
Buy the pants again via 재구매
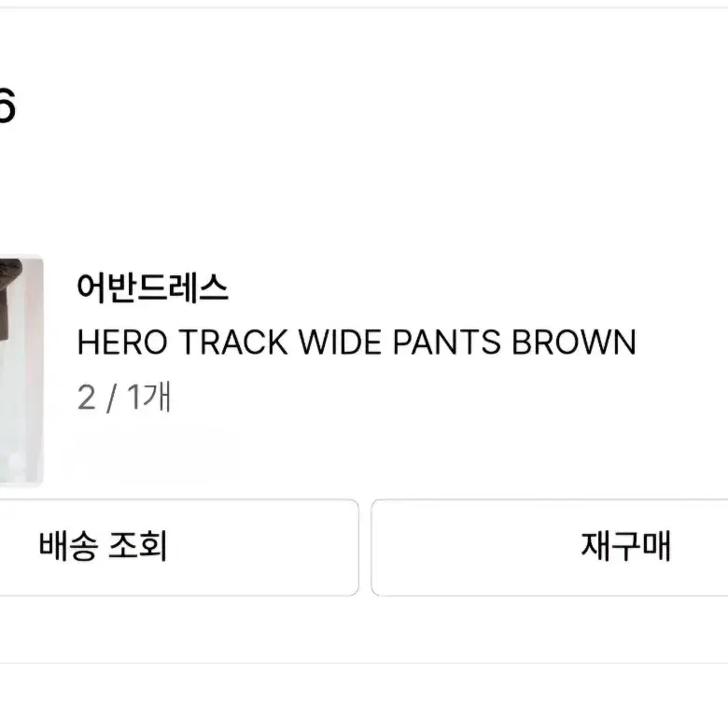pyautogui.click(x=550, y=547)
